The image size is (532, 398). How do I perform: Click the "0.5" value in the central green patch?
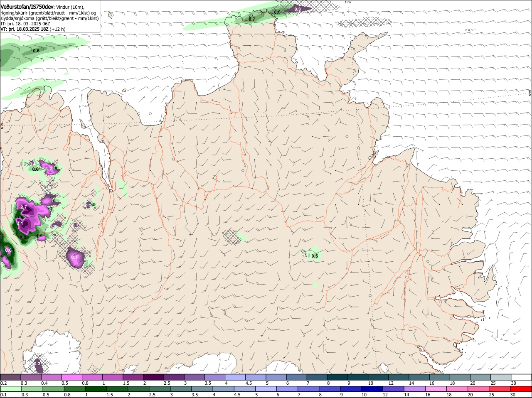pos(315,256)
